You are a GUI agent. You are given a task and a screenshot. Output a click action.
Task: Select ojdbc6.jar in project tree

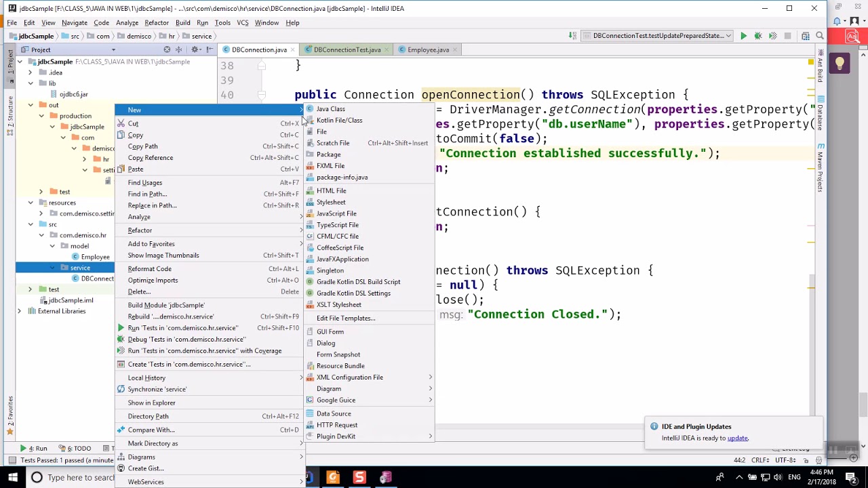point(73,94)
